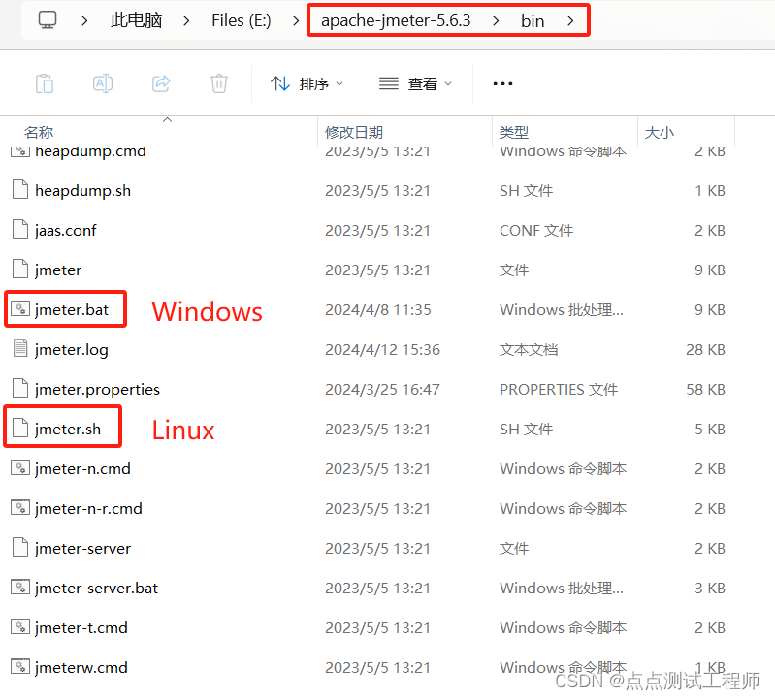
Task: Click the Rename toolbar icon
Action: [x=103, y=83]
